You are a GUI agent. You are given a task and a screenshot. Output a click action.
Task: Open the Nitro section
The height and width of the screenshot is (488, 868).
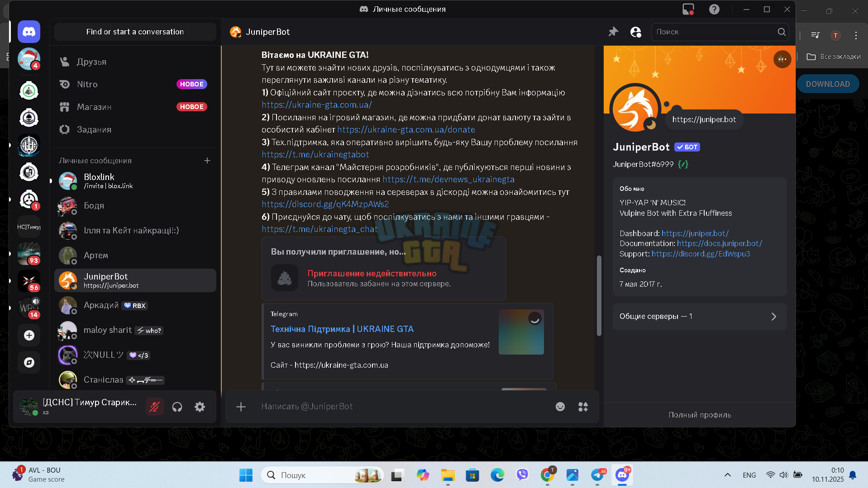(135, 84)
